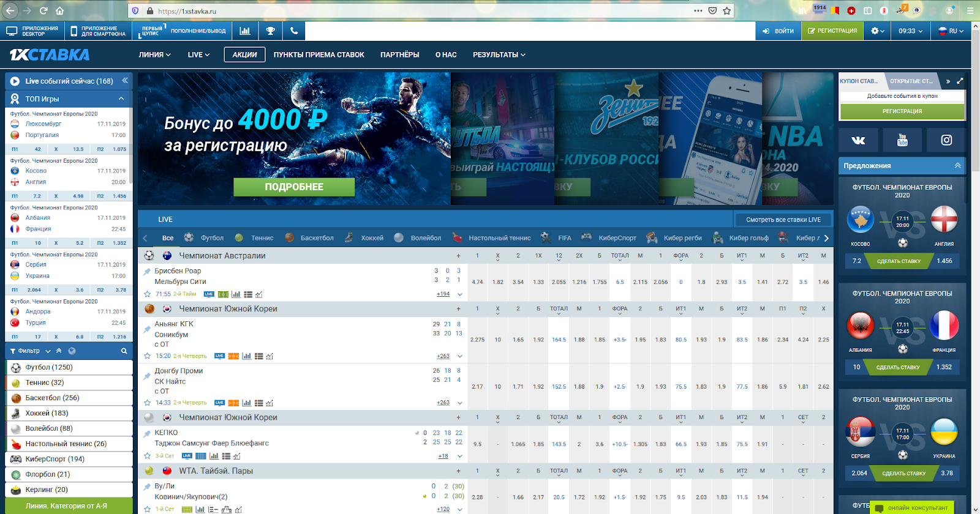The width and height of the screenshot is (980, 514).
Task: Open the ЛИНИЯ dropdown menu
Action: coord(154,54)
